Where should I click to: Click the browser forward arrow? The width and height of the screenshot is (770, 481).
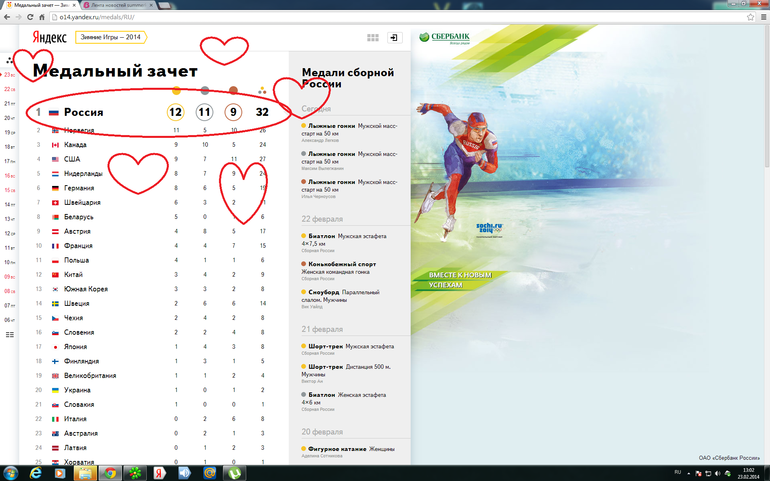pyautogui.click(x=18, y=17)
